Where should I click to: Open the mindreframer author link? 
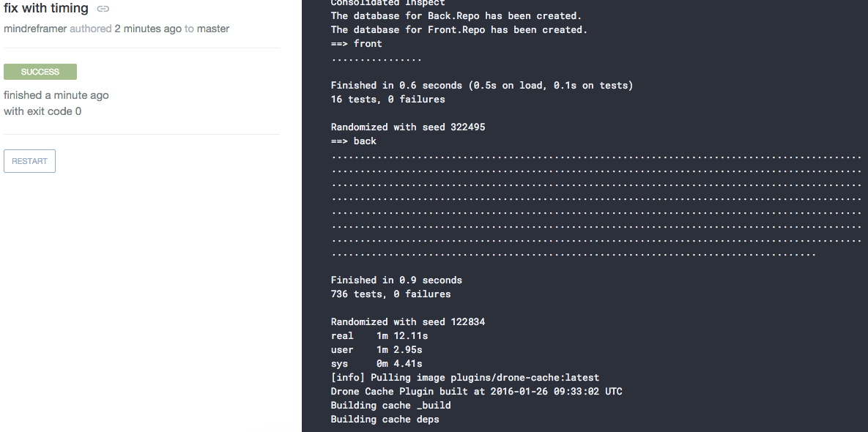pos(35,29)
